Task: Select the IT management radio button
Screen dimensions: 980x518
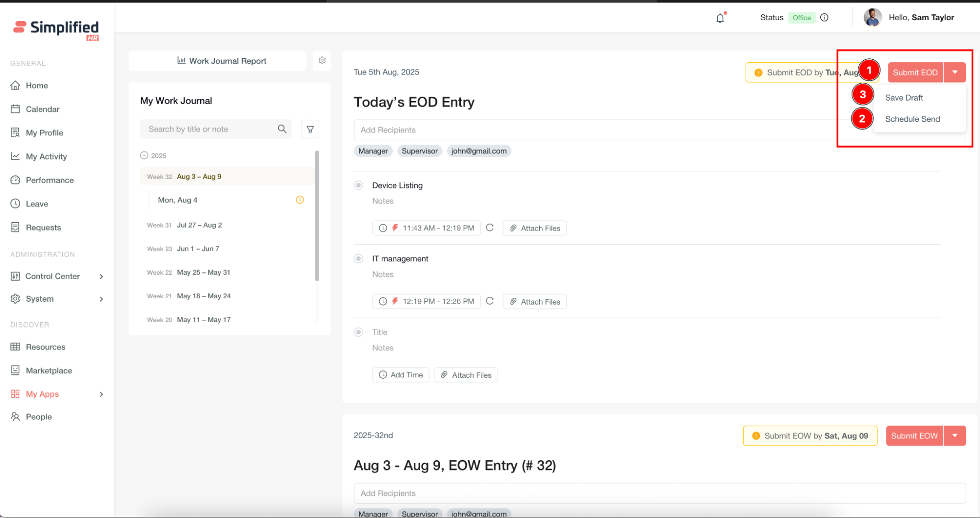Action: (x=359, y=259)
